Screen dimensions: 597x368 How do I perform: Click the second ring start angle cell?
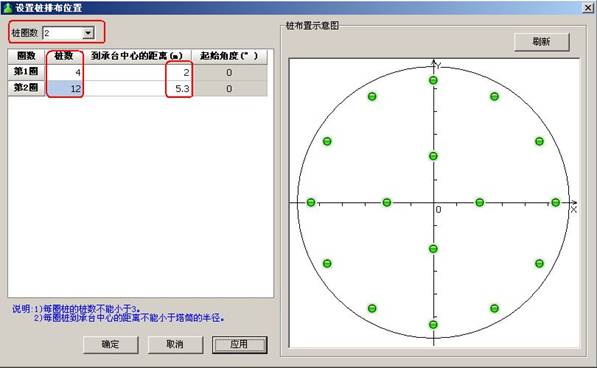pyautogui.click(x=229, y=88)
